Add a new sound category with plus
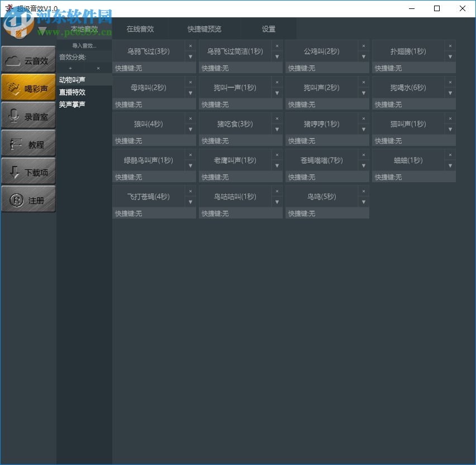Image resolution: width=476 pixels, height=465 pixels. click(70, 68)
